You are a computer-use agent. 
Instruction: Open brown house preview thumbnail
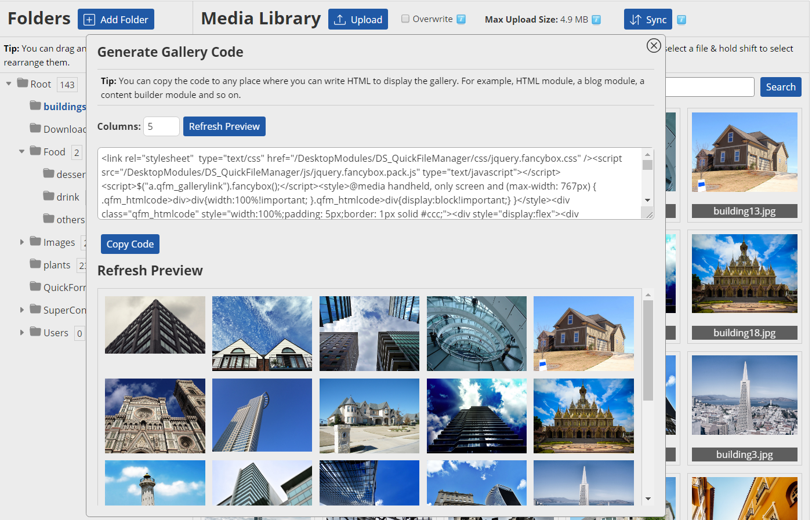(x=583, y=333)
